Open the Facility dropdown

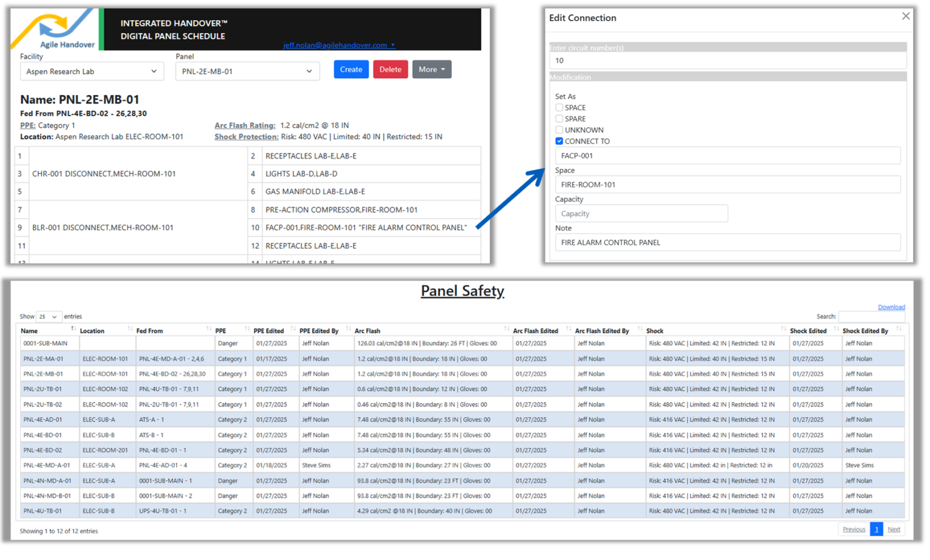pyautogui.click(x=91, y=71)
